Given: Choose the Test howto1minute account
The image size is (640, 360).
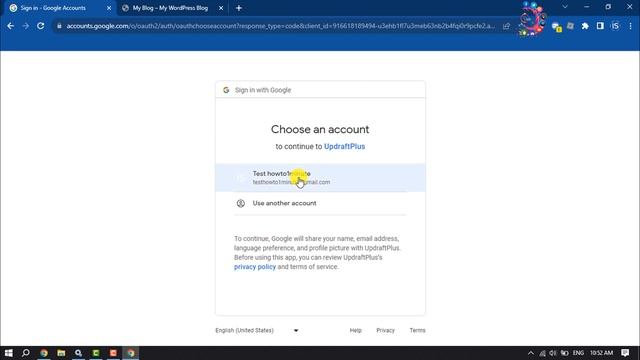Looking at the screenshot, I should pyautogui.click(x=320, y=178).
